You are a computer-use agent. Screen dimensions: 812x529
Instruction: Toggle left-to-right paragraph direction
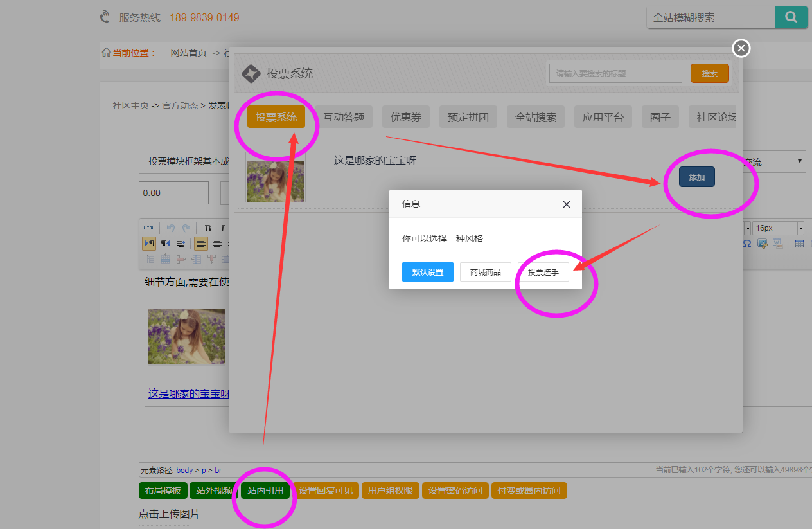[149, 244]
